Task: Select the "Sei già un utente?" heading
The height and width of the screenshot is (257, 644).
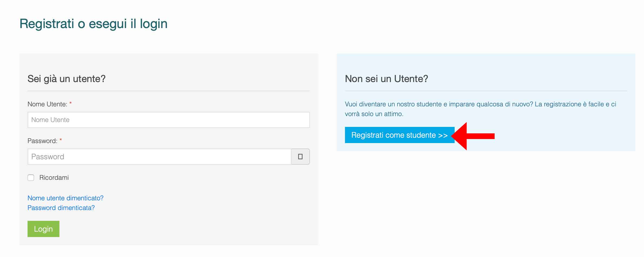Action: 66,79
